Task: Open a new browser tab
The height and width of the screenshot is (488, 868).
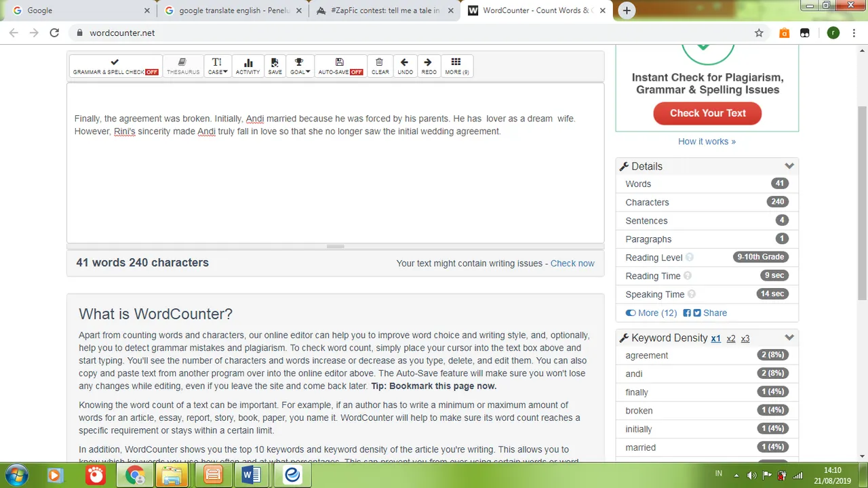Action: 627,11
